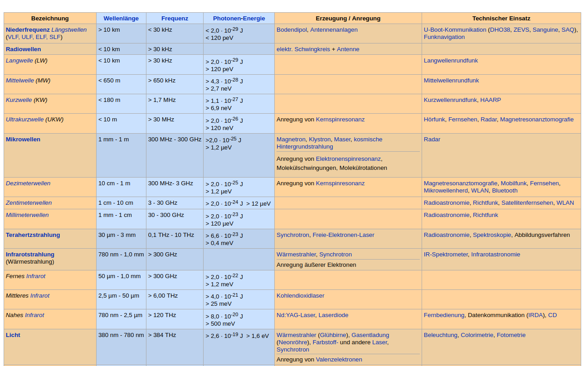This screenshot has width=588, height=366.
Task: Open the Terahertzstrahlung link
Action: [33, 235]
